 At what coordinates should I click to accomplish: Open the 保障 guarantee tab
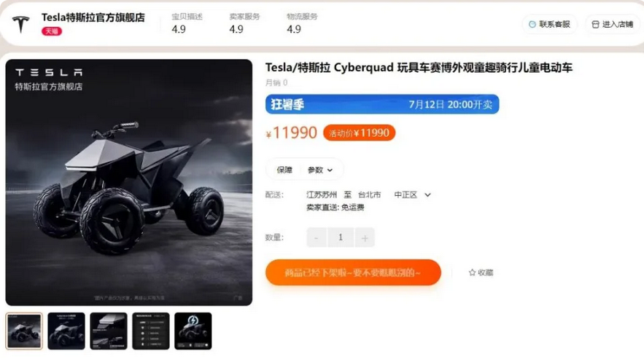click(x=284, y=170)
